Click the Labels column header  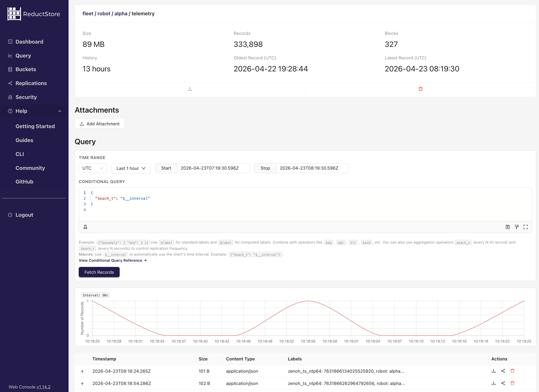point(295,359)
